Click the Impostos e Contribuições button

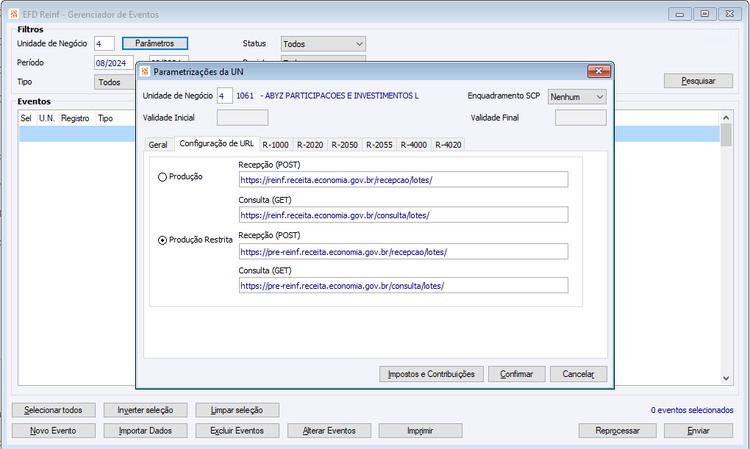click(431, 374)
